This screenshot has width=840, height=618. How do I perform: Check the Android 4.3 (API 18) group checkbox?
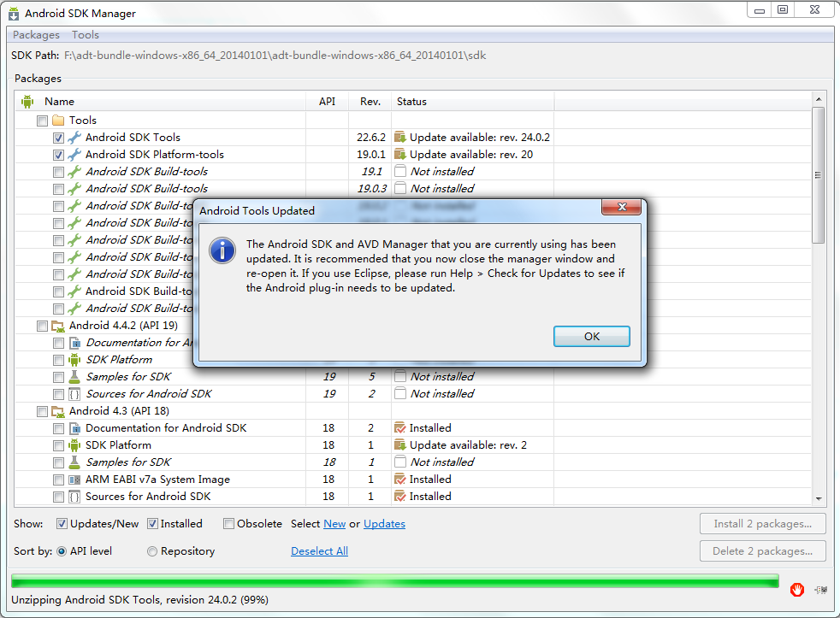coord(42,411)
